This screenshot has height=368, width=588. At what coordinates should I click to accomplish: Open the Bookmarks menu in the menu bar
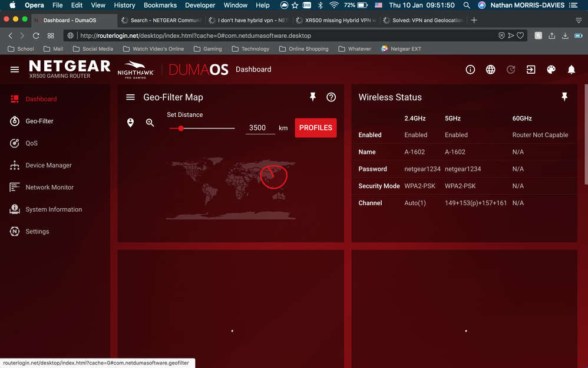pos(160,5)
